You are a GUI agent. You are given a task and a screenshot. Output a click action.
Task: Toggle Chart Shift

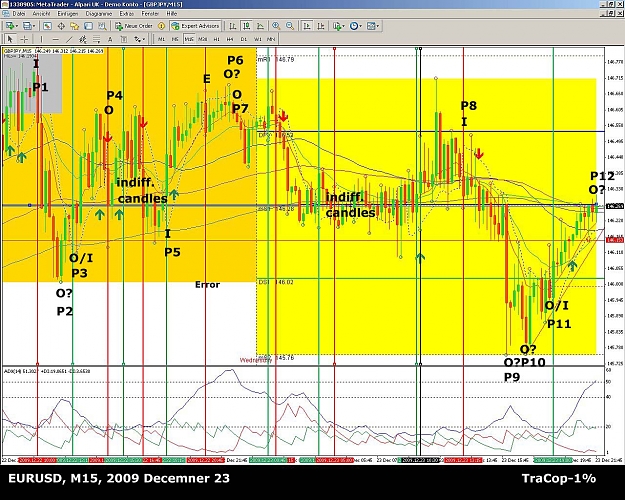point(320,26)
